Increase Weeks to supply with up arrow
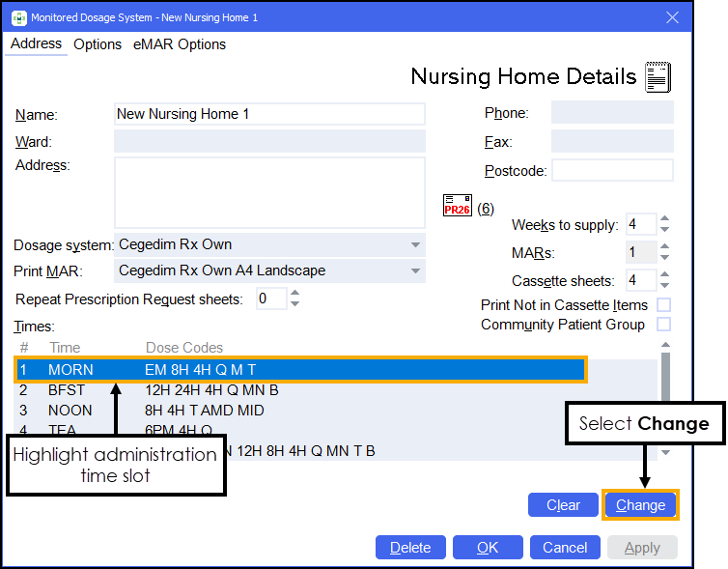 click(664, 219)
